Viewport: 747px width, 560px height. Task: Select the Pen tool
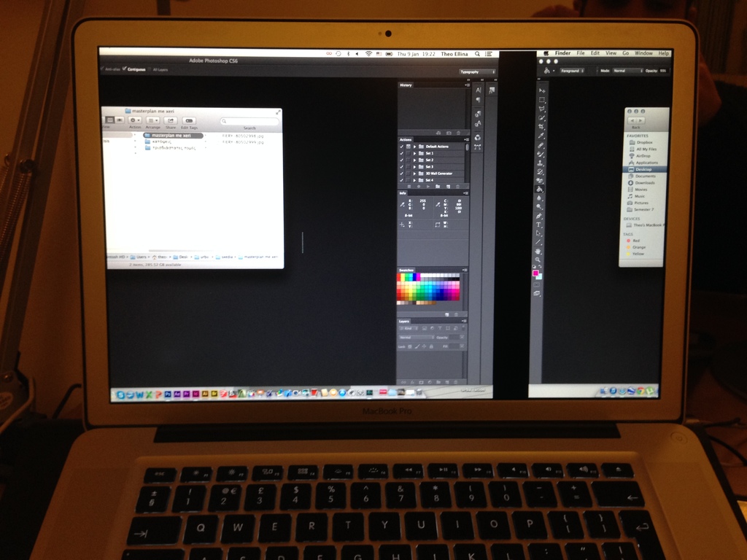pyautogui.click(x=539, y=216)
